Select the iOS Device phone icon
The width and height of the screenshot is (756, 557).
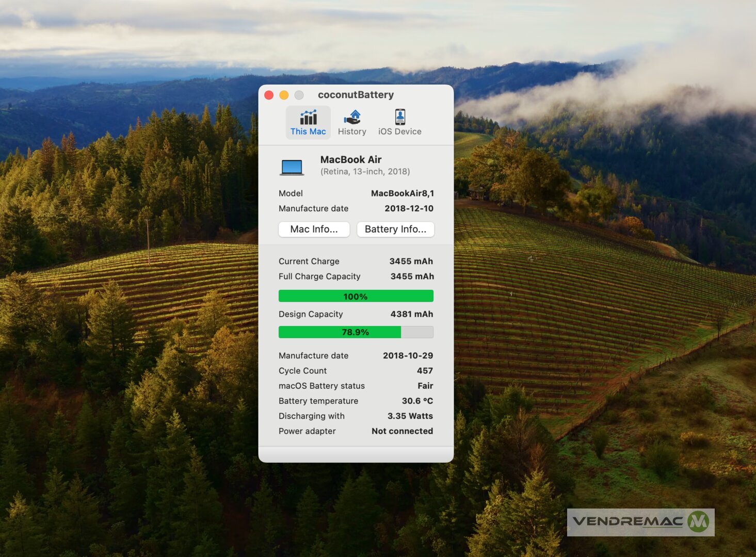[400, 117]
